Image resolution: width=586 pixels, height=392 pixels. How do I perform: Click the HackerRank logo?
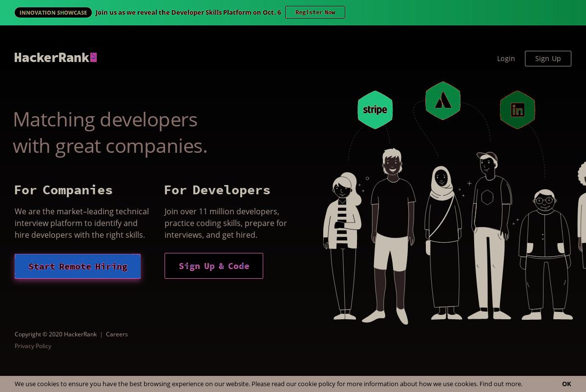(56, 58)
